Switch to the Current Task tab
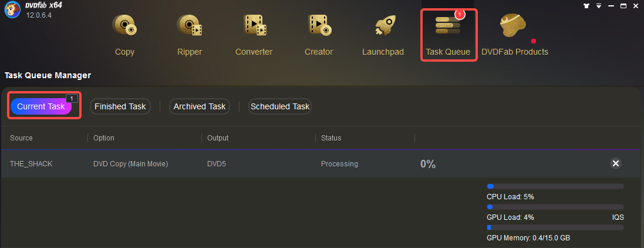Screen dimensions: 644x248 (x=41, y=106)
